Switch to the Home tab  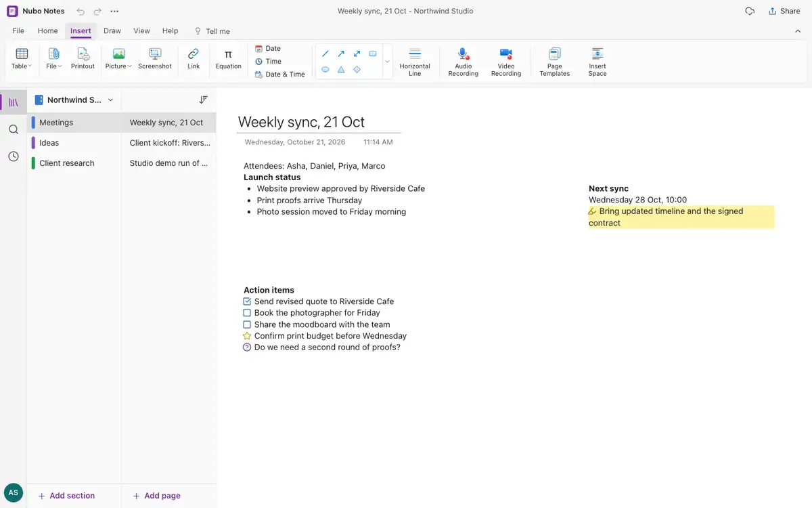[x=47, y=31]
